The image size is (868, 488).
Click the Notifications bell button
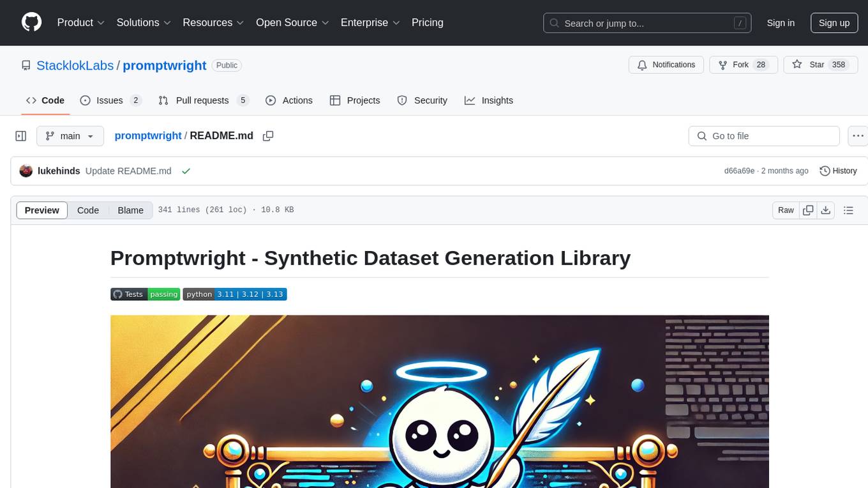pyautogui.click(x=666, y=65)
